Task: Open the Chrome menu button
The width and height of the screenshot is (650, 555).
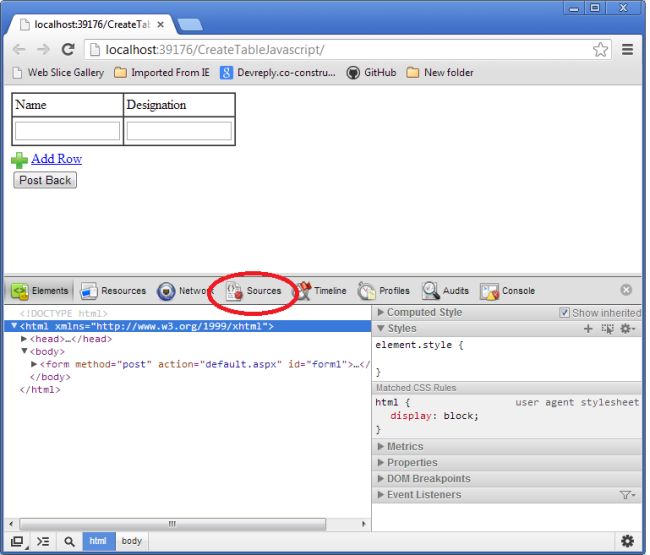Action: [x=627, y=50]
